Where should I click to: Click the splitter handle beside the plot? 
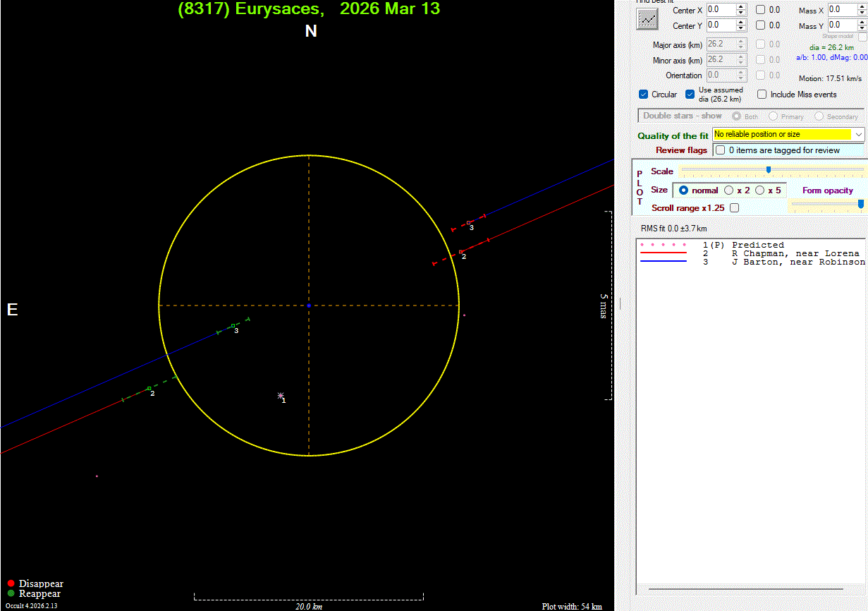(x=621, y=303)
